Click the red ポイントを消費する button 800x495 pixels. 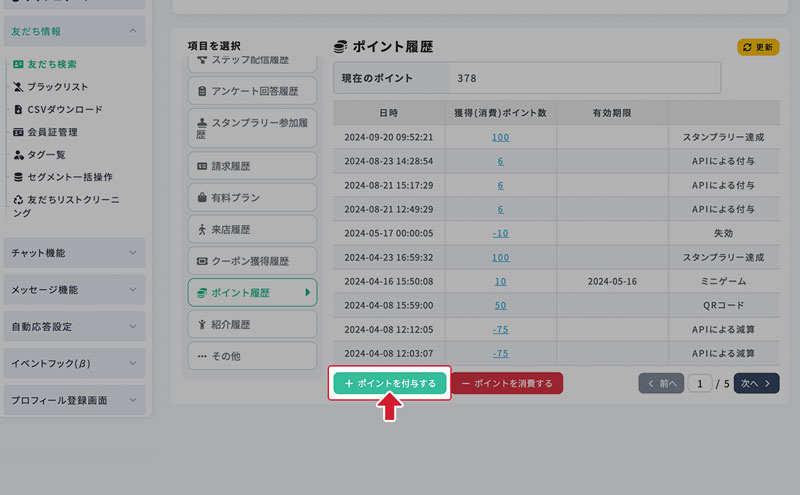(x=507, y=383)
